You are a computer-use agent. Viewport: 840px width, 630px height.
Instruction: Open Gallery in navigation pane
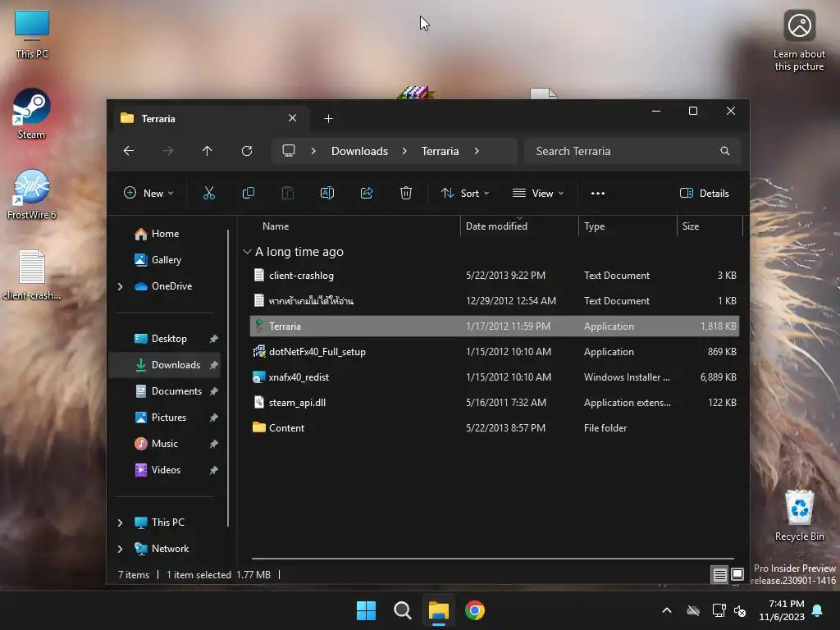(x=166, y=260)
